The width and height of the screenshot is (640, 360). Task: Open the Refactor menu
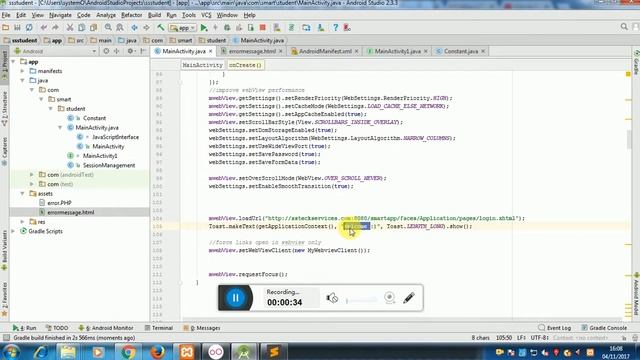point(131,15)
